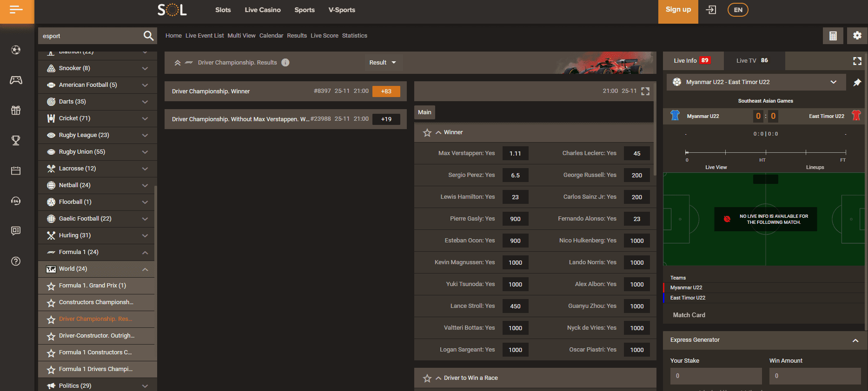The width and height of the screenshot is (868, 391).
Task: Click the Win Amount input field
Action: 815,376
